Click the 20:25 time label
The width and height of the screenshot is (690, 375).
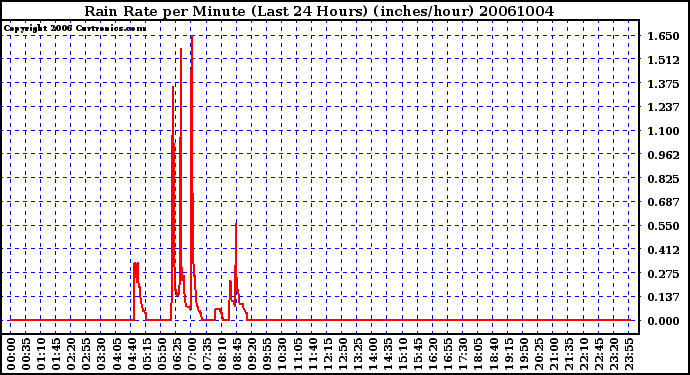pyautogui.click(x=538, y=354)
